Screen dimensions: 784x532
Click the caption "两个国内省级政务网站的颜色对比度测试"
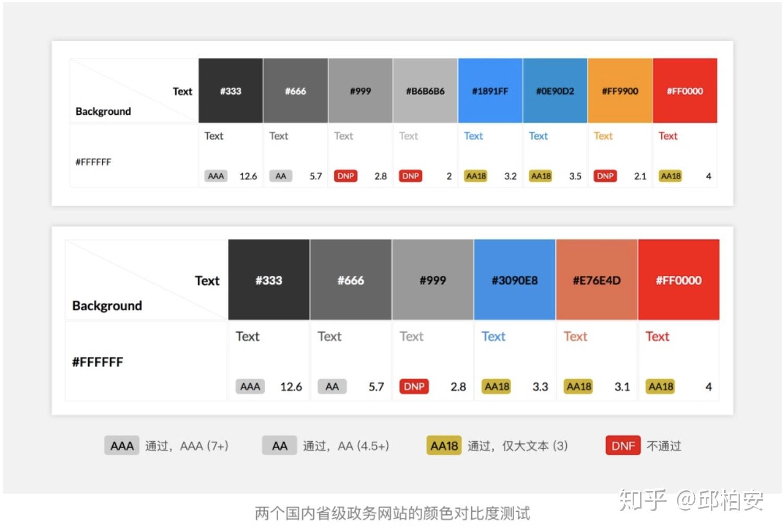coord(393,513)
